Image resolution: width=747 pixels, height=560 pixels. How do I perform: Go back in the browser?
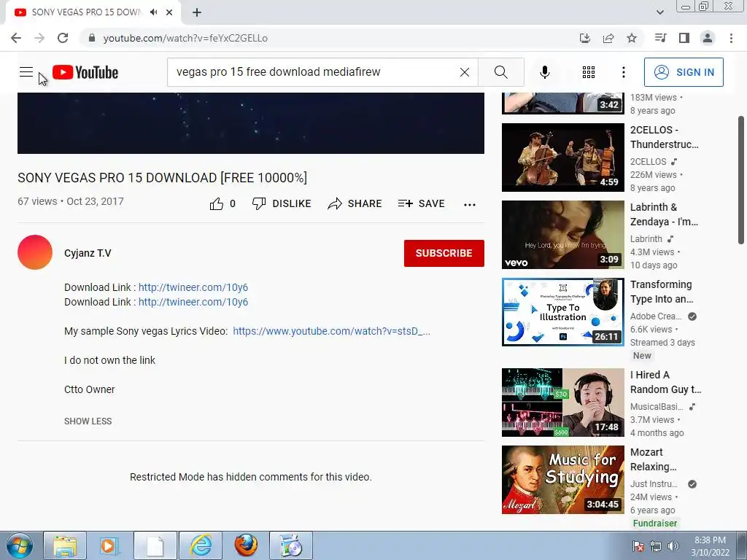pos(16,38)
